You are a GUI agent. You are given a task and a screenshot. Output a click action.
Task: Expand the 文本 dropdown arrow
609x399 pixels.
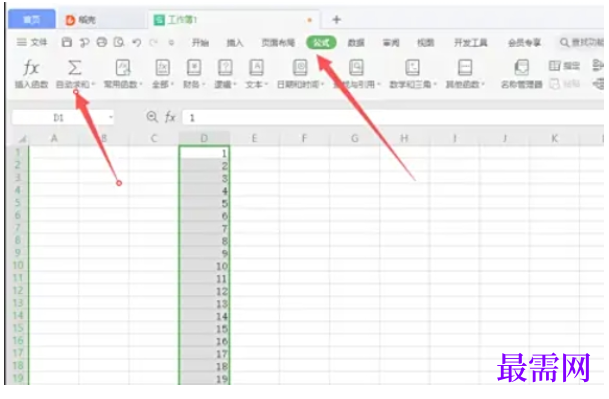pyautogui.click(x=266, y=84)
